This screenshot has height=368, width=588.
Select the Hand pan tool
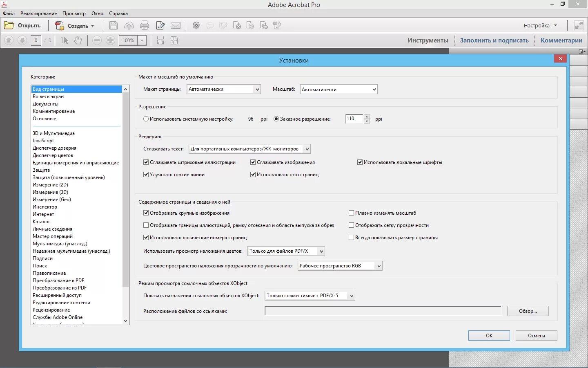coord(78,40)
